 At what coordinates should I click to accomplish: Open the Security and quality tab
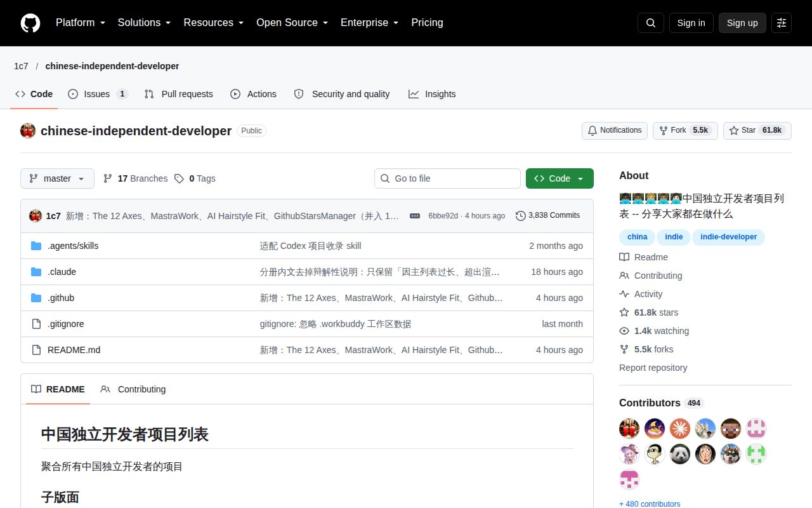pyautogui.click(x=342, y=94)
